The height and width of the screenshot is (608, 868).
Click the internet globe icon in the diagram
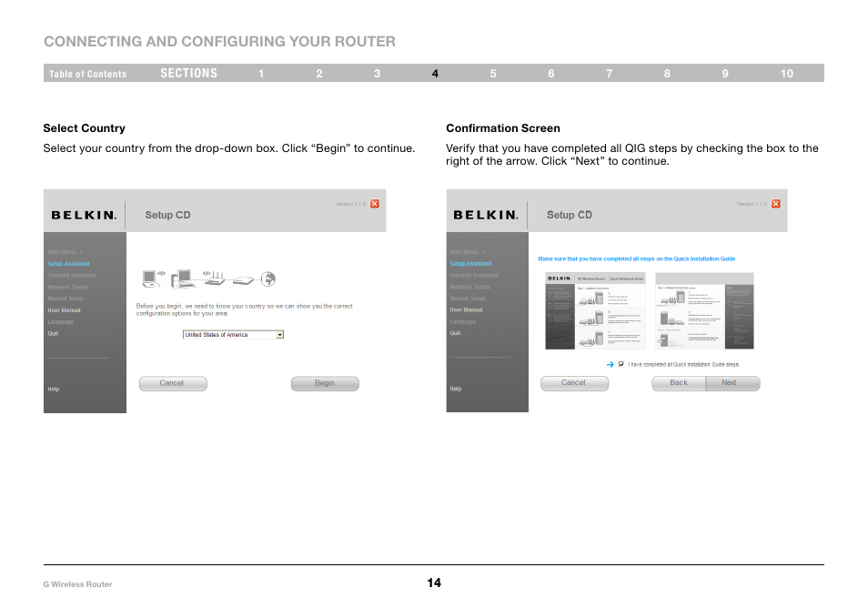click(x=268, y=279)
